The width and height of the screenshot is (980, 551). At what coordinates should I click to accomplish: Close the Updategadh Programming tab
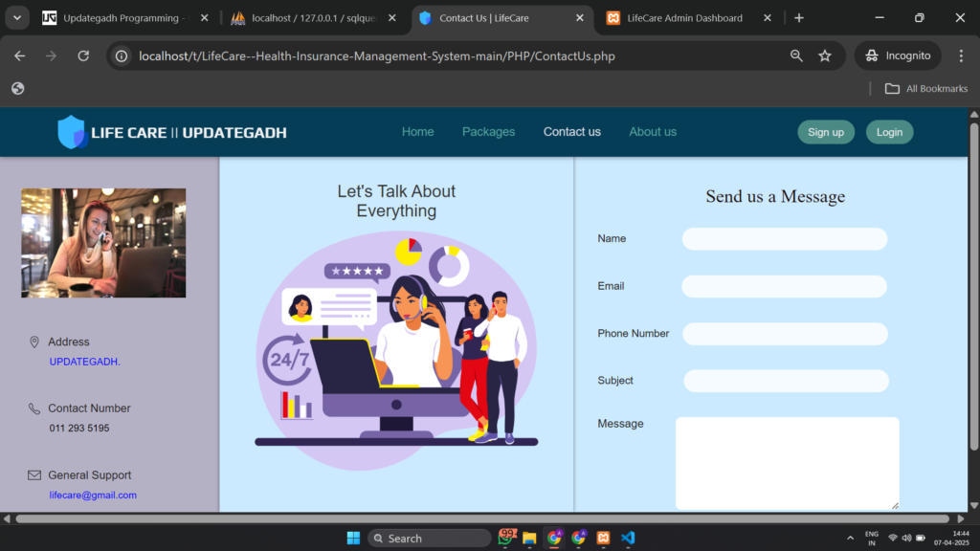[204, 18]
